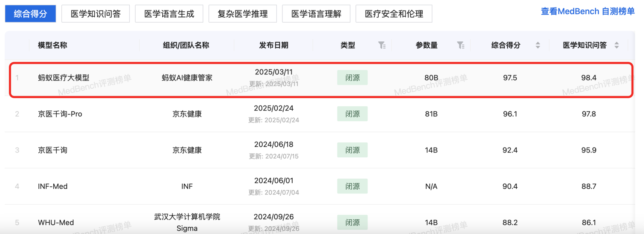
Task: Click the 模型名称 column header
Action: [x=53, y=45]
